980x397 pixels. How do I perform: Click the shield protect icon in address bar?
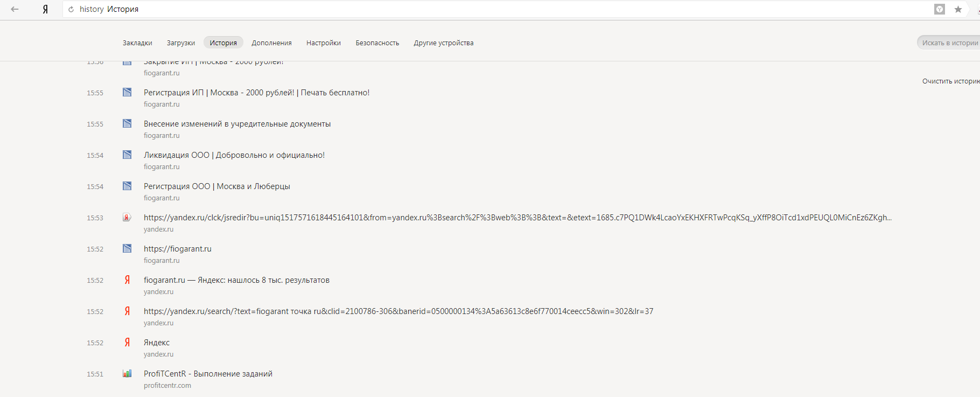[x=939, y=9]
